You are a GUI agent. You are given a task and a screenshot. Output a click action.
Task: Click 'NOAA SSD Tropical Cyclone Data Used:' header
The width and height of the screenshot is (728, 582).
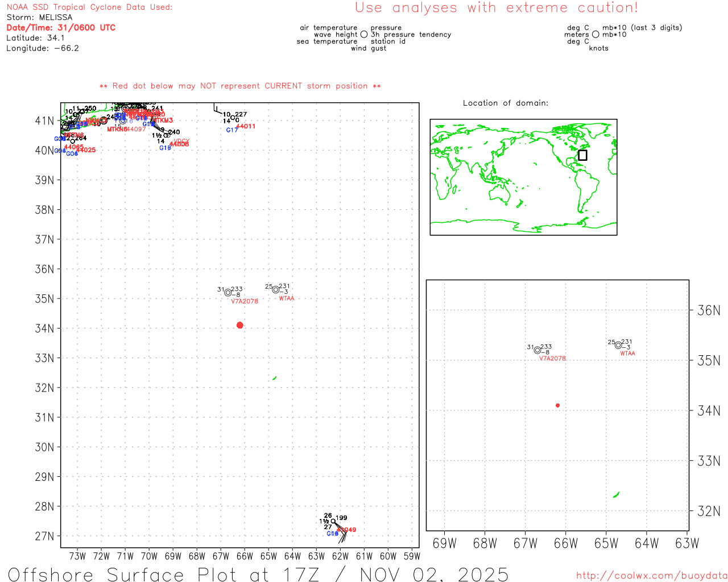click(x=89, y=7)
